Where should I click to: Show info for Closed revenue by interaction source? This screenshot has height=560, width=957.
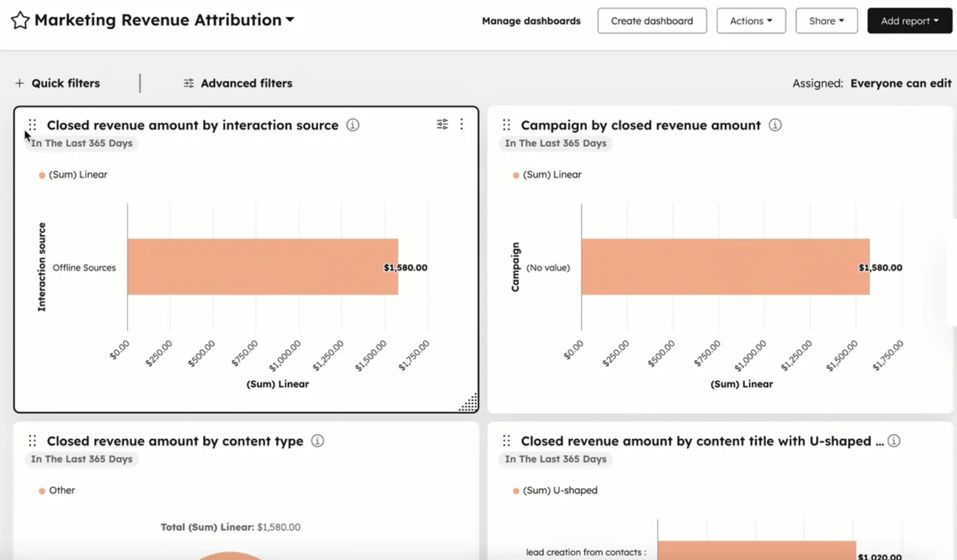[x=352, y=125]
